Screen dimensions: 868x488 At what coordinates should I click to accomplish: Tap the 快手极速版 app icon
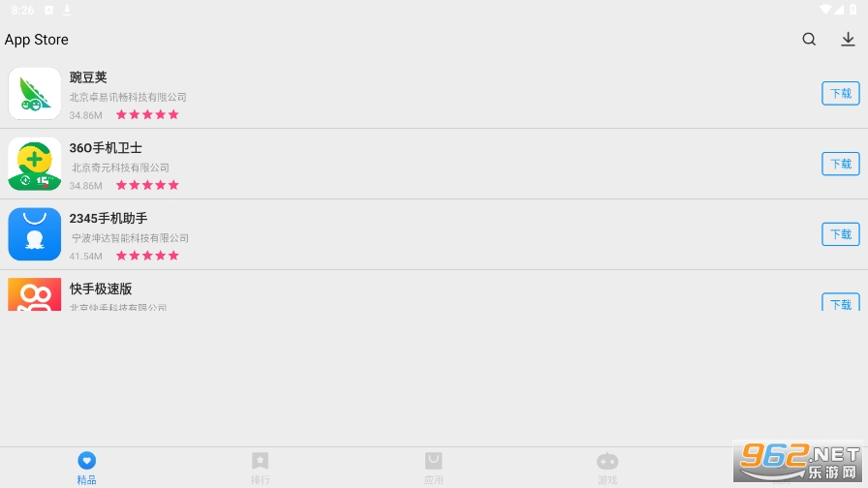(34, 294)
